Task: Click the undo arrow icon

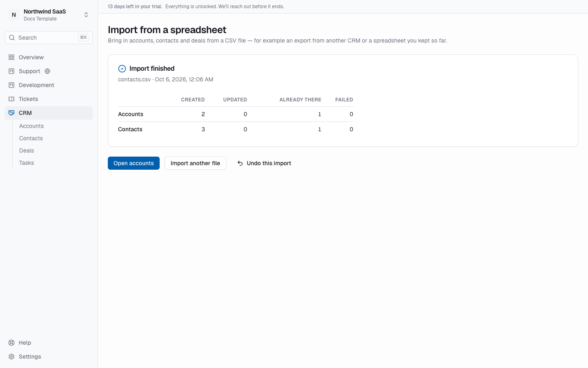Action: click(x=240, y=163)
